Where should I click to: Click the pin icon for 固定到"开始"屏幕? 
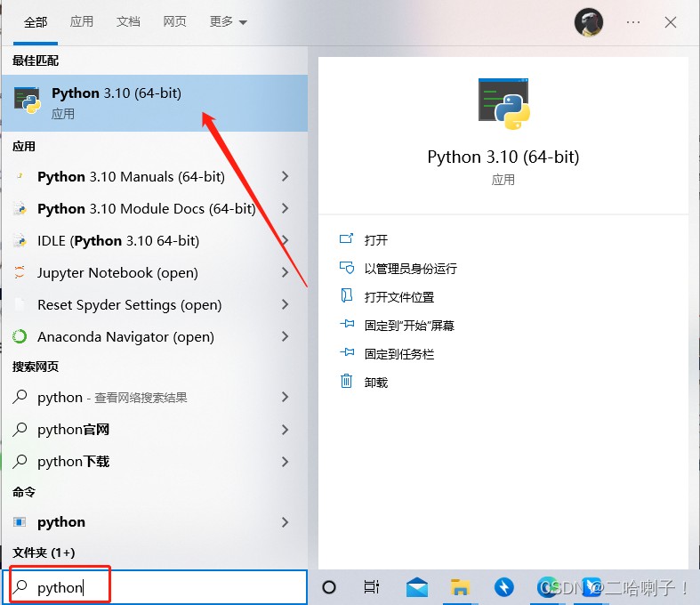click(347, 324)
